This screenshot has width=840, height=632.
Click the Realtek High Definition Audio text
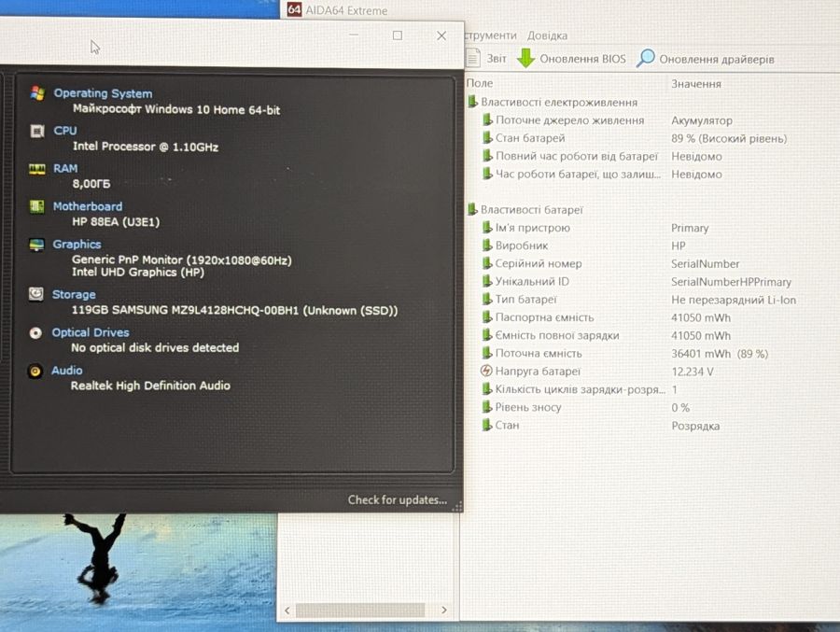click(150, 386)
